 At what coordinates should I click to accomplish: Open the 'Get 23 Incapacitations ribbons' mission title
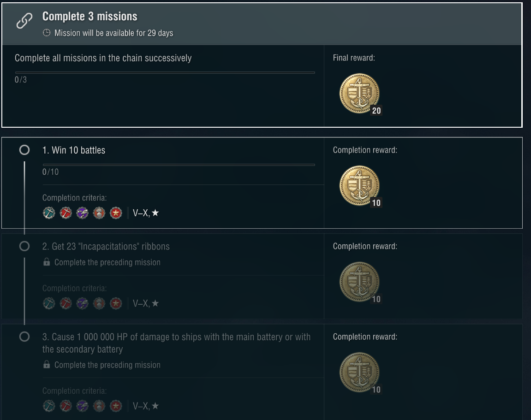[x=106, y=247]
